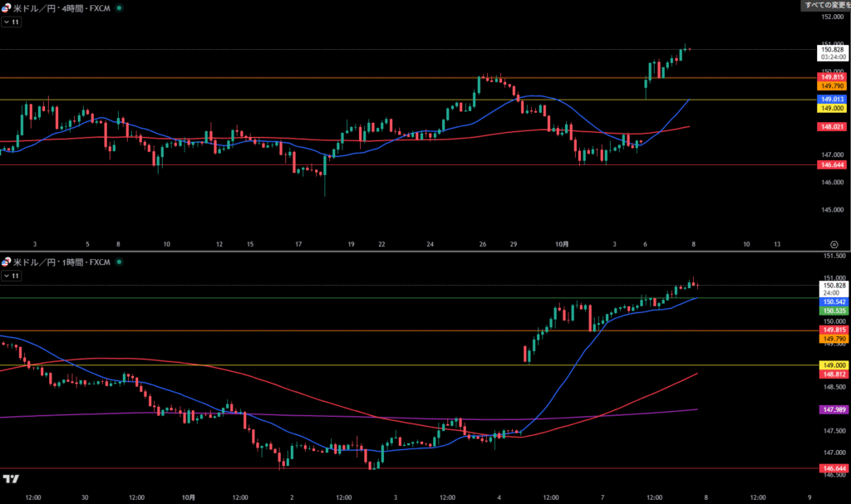Click green market status dot on 1-hour chart
This screenshot has height=504, width=851.
click(x=119, y=262)
